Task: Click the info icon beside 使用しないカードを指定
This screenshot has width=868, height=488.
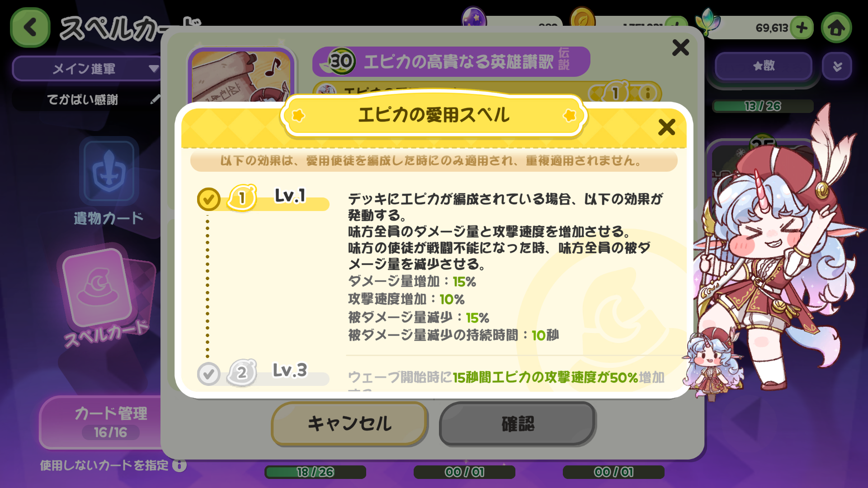Action: pyautogui.click(x=179, y=465)
